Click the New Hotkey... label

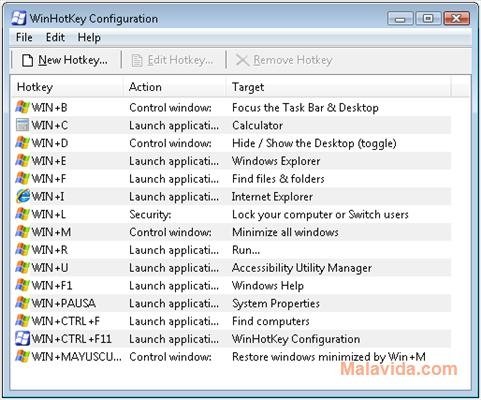[x=73, y=60]
